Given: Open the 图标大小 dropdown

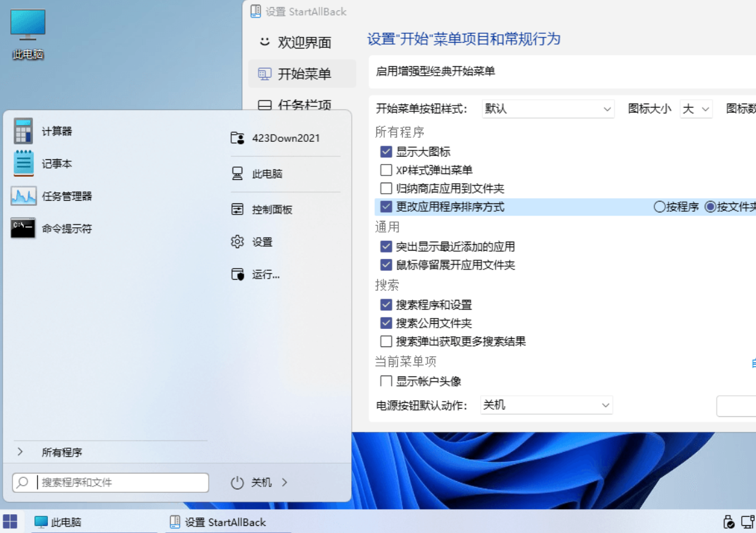Looking at the screenshot, I should (x=695, y=109).
